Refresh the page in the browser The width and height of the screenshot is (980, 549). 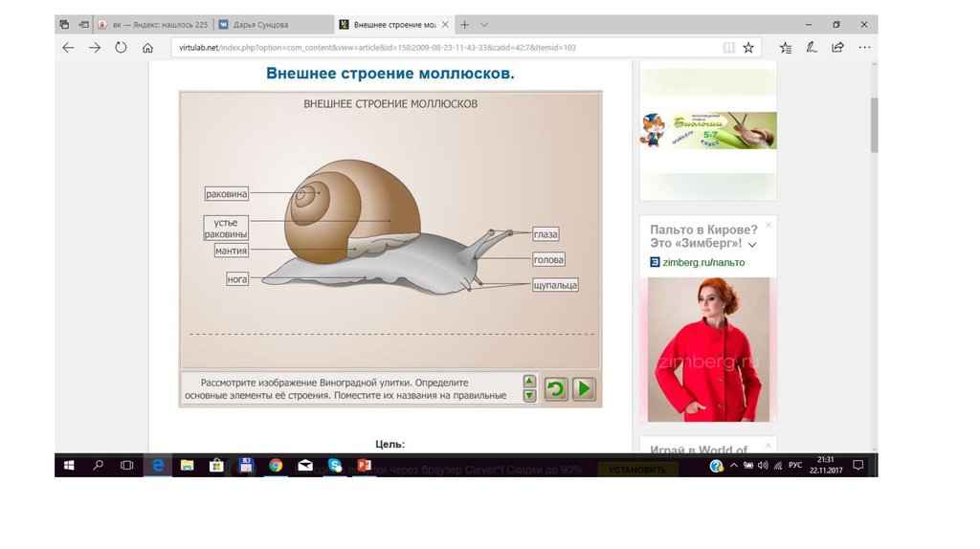[121, 47]
